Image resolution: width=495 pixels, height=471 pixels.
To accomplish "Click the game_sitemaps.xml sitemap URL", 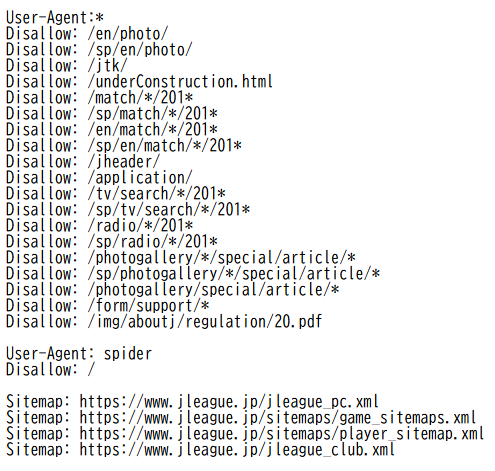I will point(277,418).
